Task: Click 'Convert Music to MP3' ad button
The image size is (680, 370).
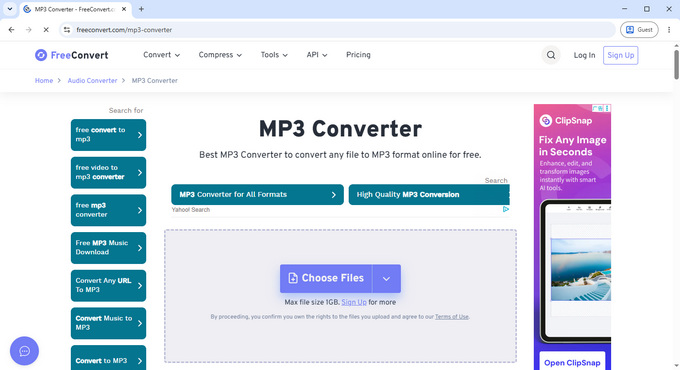Action: 108,324
